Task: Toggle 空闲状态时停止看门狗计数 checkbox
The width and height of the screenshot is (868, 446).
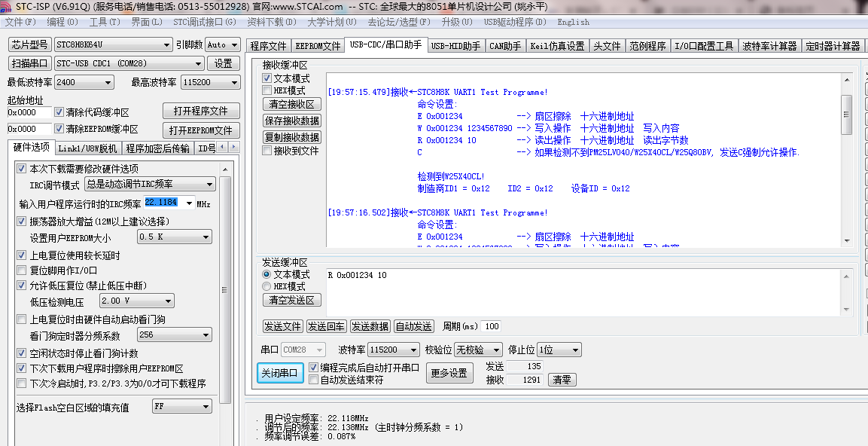Action: (x=22, y=353)
